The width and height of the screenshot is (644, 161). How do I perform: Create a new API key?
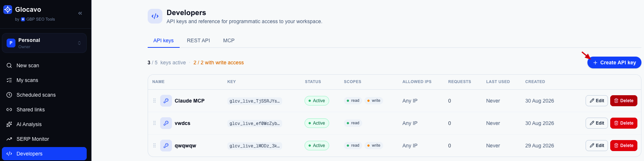[x=614, y=62]
